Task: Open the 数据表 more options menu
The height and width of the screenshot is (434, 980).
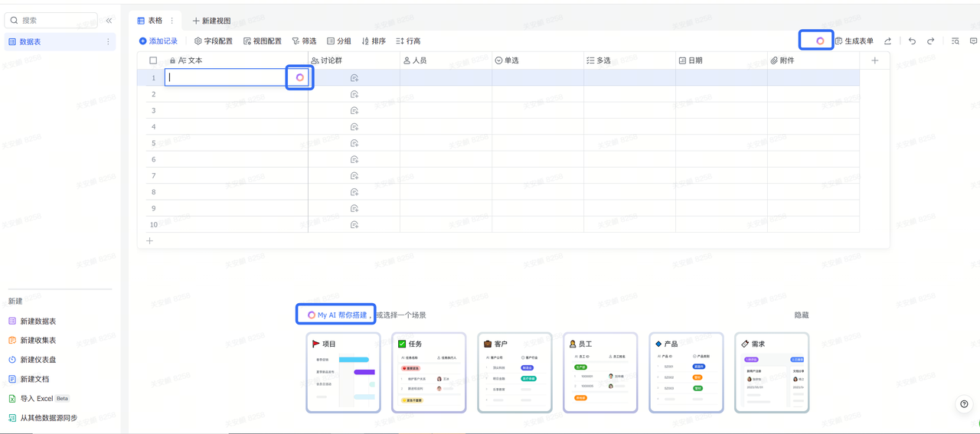Action: click(x=108, y=42)
